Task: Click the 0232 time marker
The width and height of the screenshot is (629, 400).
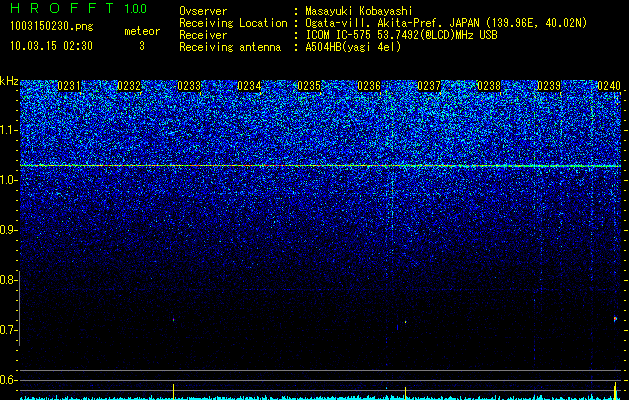Action: [129, 86]
